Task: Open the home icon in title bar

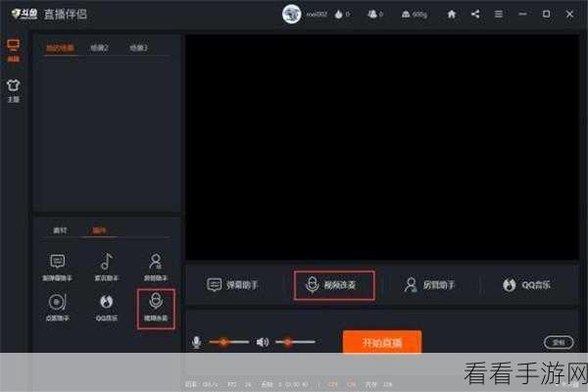Action: [x=452, y=15]
